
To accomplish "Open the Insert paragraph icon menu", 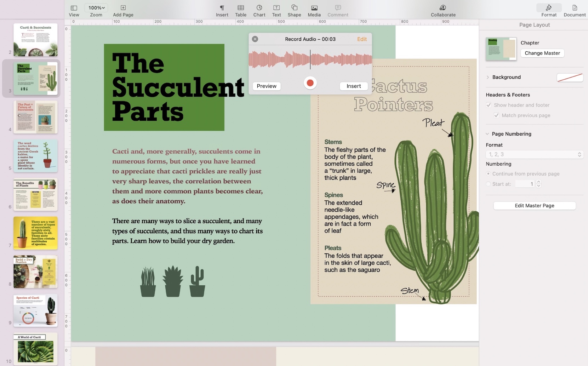I will 222,8.
